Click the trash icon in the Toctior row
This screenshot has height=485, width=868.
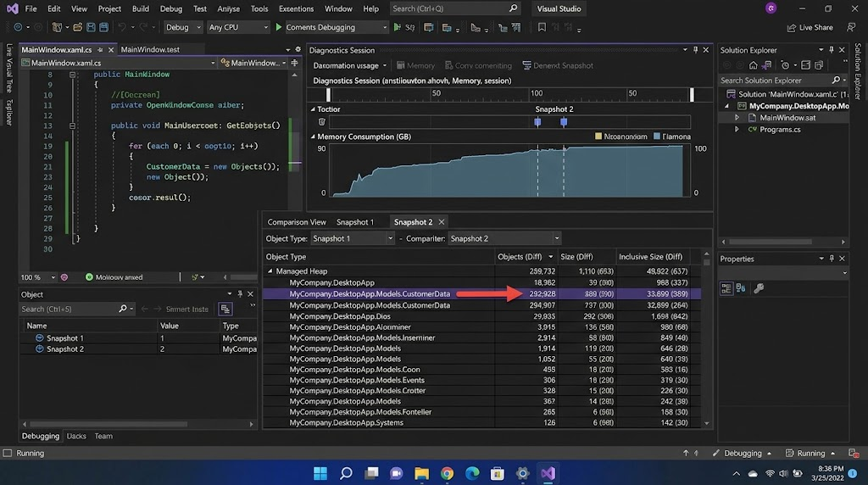point(321,122)
